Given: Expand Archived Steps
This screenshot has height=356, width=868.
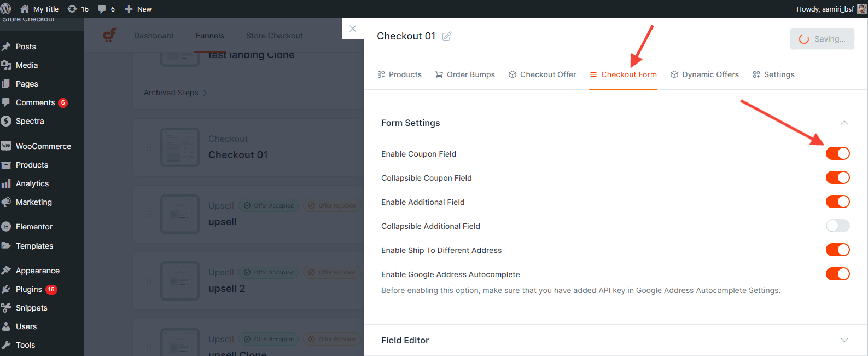Looking at the screenshot, I should click(x=175, y=93).
